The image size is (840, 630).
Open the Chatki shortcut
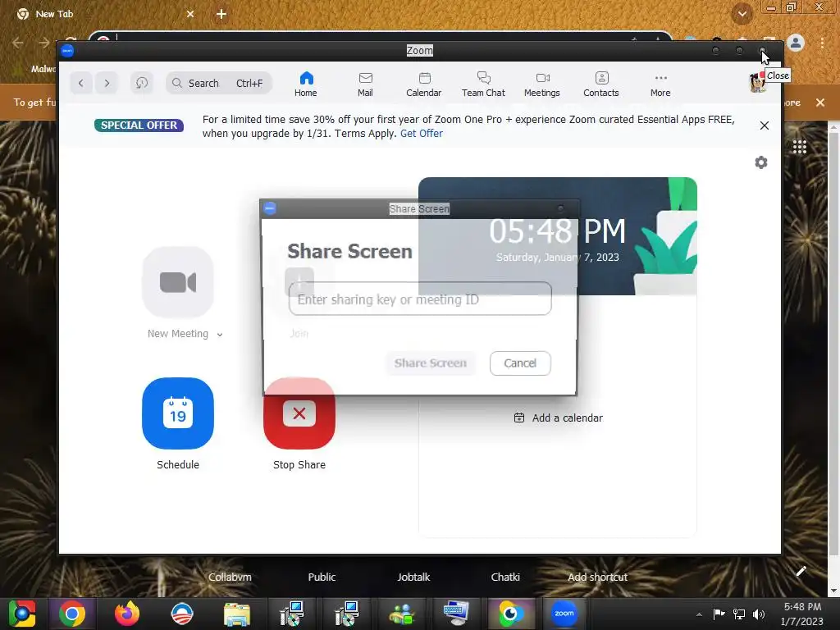click(505, 577)
